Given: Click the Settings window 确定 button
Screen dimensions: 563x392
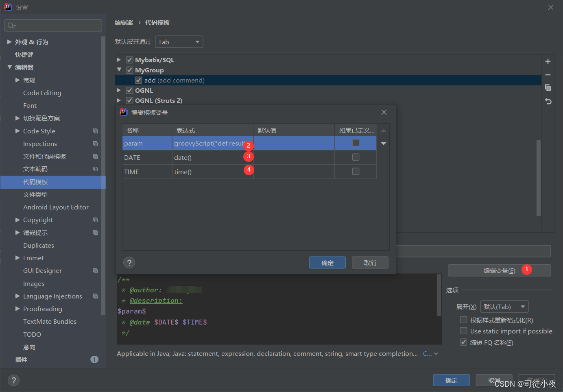Looking at the screenshot, I should point(452,380).
